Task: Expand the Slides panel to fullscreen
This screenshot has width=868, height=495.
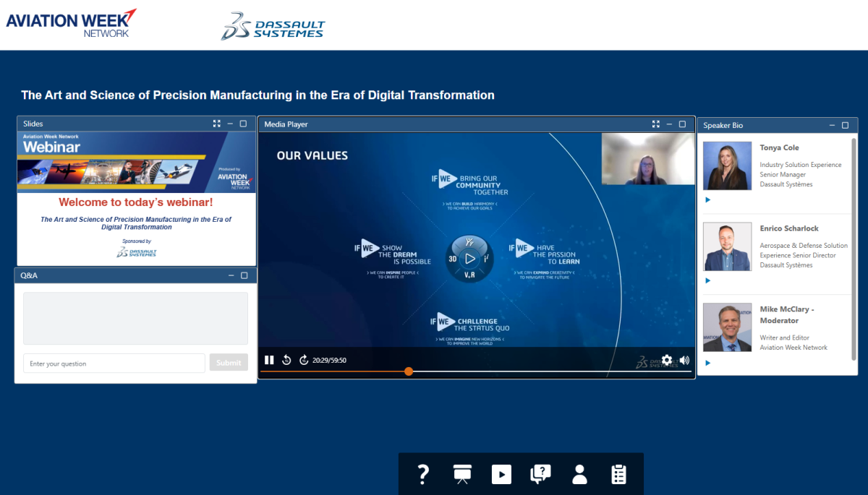Action: [216, 124]
